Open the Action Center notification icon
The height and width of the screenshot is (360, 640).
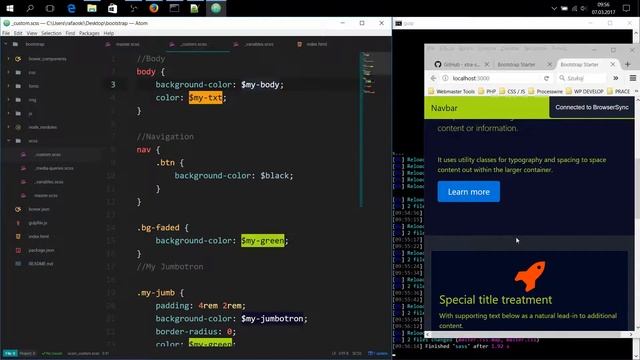point(627,8)
